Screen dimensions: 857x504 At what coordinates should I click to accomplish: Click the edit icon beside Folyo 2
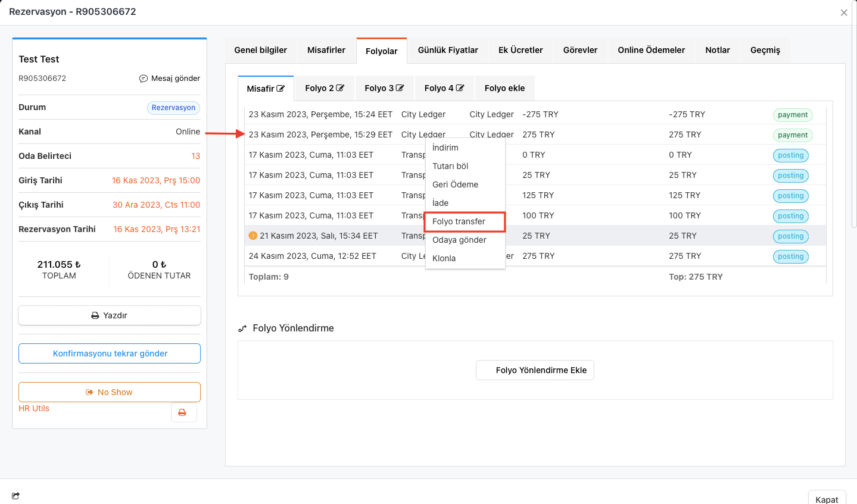[x=340, y=88]
